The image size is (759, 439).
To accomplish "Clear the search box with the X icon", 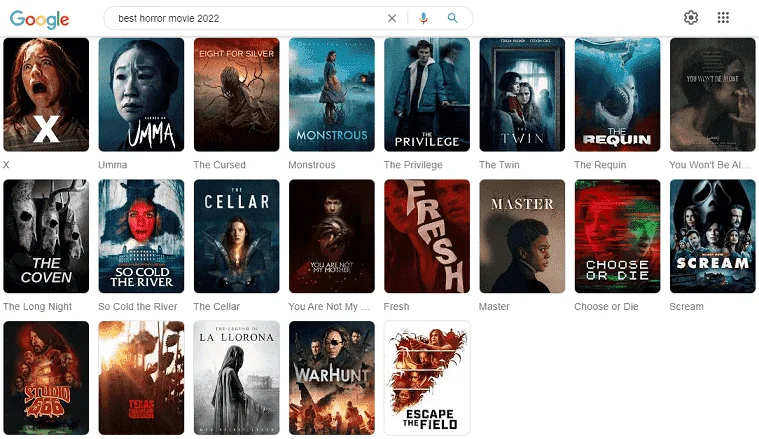I will (x=392, y=18).
